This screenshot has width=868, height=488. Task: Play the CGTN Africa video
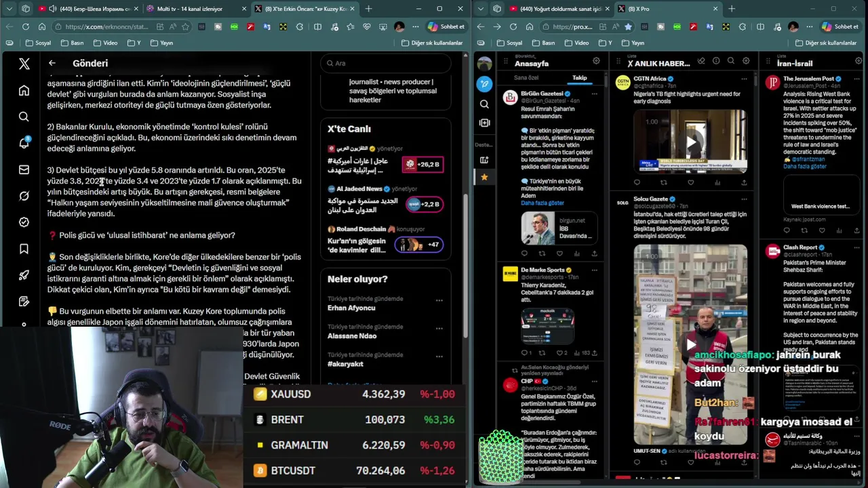point(690,142)
